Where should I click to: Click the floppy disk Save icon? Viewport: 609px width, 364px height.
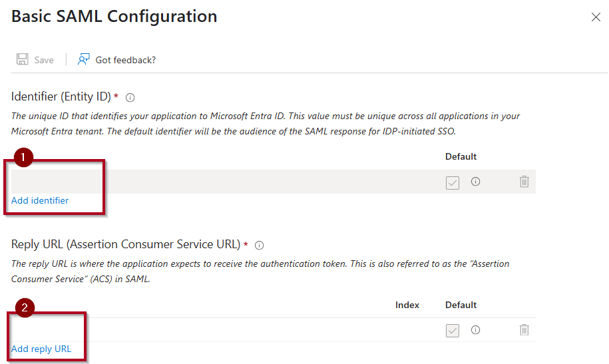tap(22, 59)
